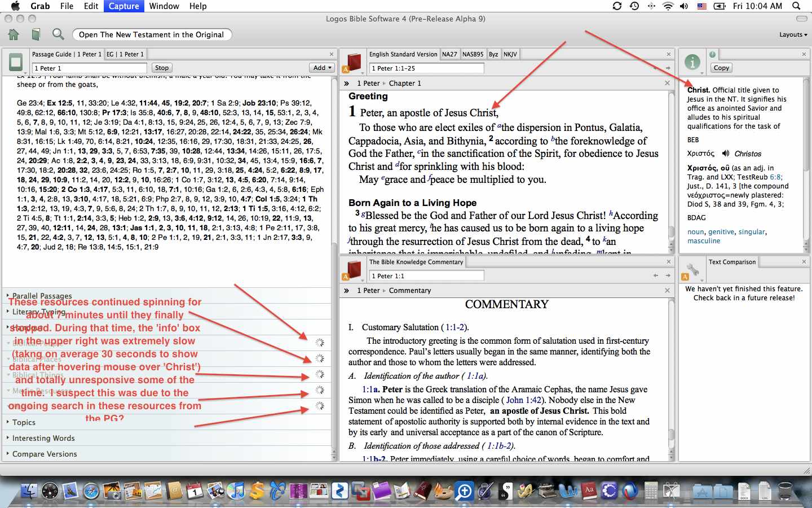Viewport: 812px width, 508px height.
Task: Click the 'Ex 12:5' bold reference
Action: click(x=60, y=103)
